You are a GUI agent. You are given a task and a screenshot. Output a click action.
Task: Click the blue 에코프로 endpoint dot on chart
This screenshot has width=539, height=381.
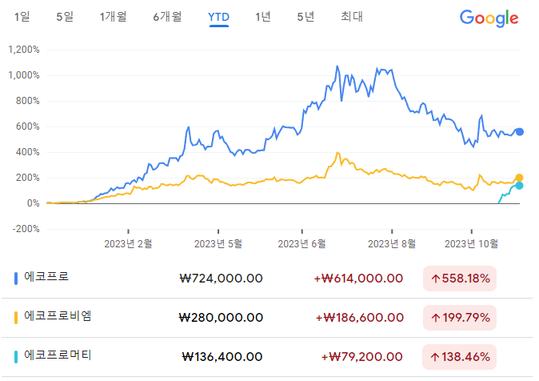point(519,132)
